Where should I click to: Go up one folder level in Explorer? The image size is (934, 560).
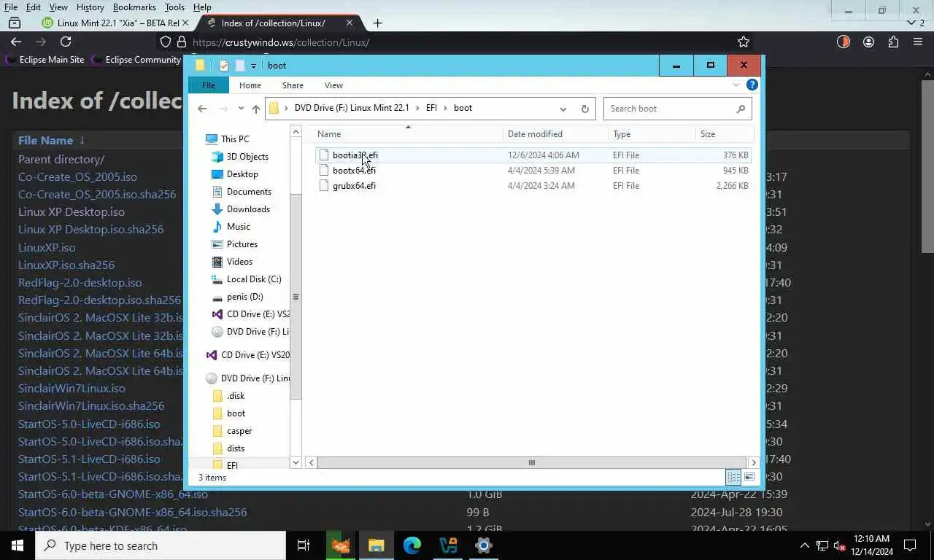coord(256,109)
